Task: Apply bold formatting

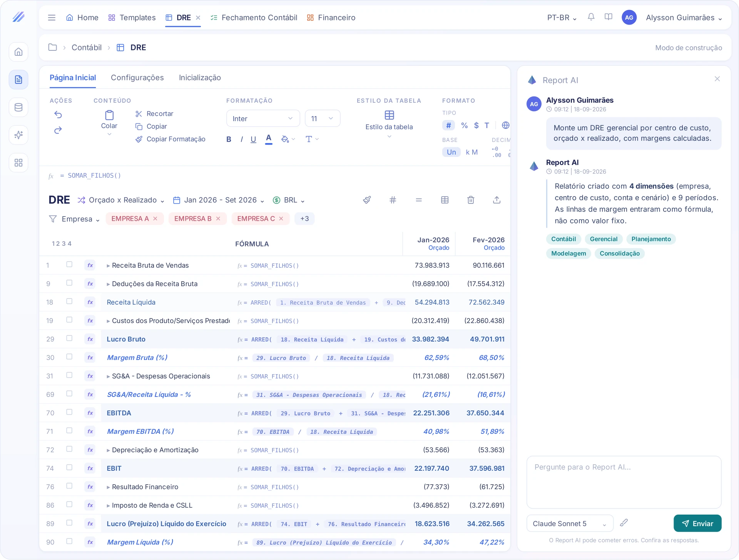Action: tap(229, 139)
